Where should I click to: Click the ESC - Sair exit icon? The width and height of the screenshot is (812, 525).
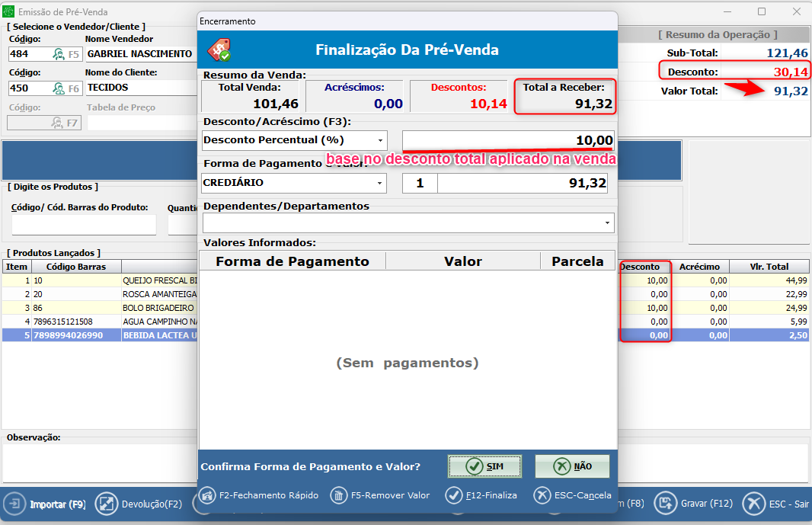point(753,504)
